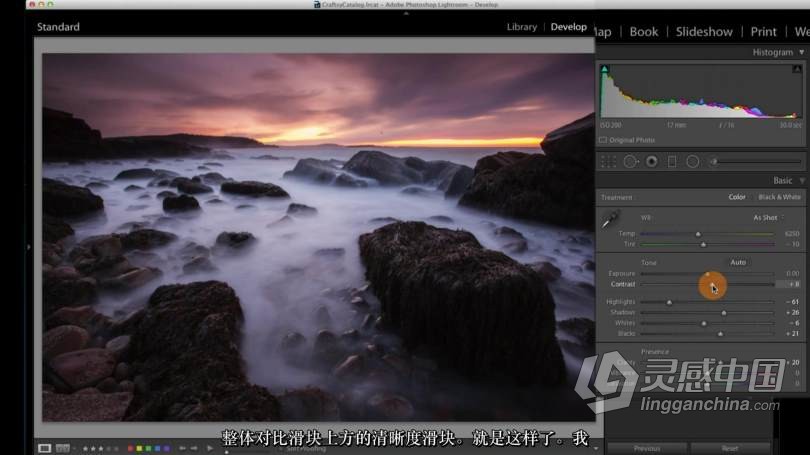Select the Spot Removal tool

tap(630, 162)
